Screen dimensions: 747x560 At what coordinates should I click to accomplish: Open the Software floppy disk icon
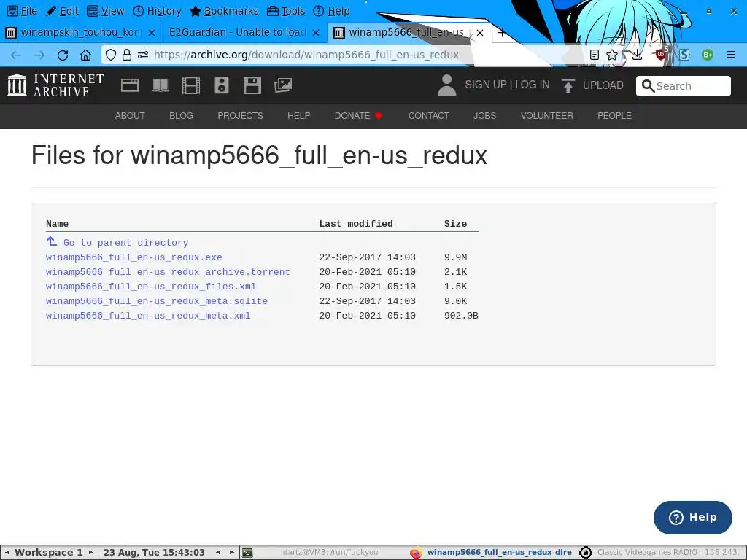pyautogui.click(x=252, y=85)
